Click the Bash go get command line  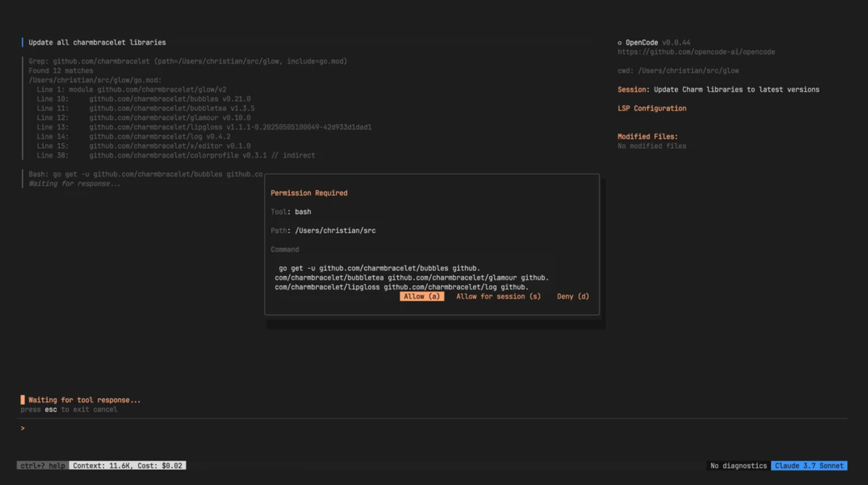click(x=146, y=174)
